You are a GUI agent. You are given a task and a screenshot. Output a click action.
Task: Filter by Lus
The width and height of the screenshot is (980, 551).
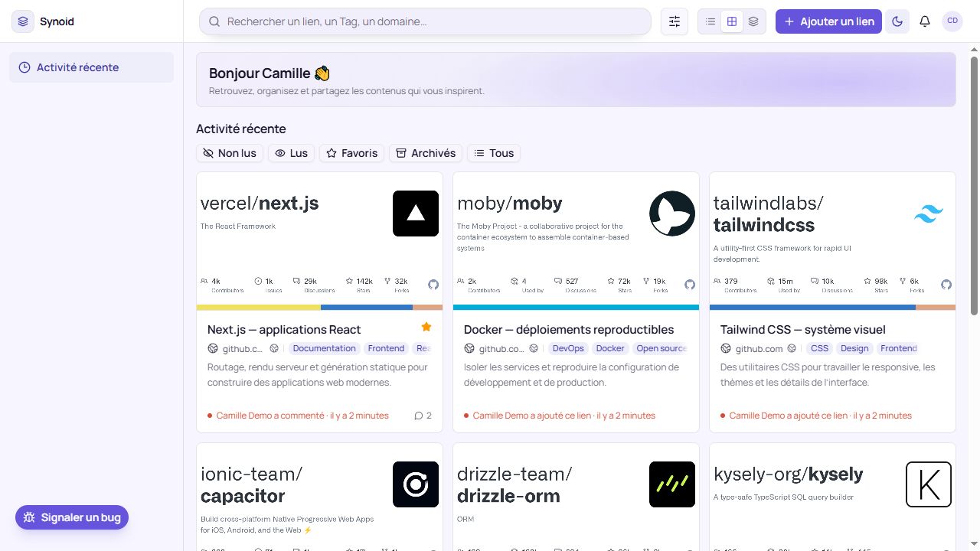[291, 153]
